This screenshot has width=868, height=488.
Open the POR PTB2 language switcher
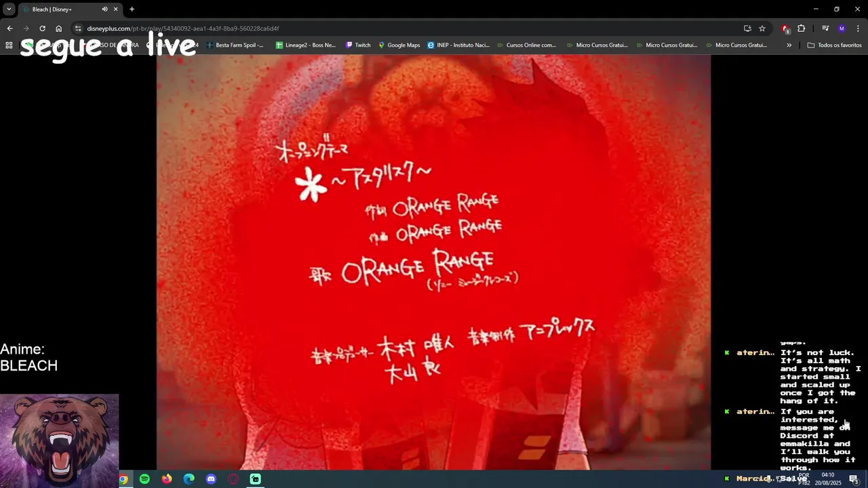pyautogui.click(x=804, y=479)
